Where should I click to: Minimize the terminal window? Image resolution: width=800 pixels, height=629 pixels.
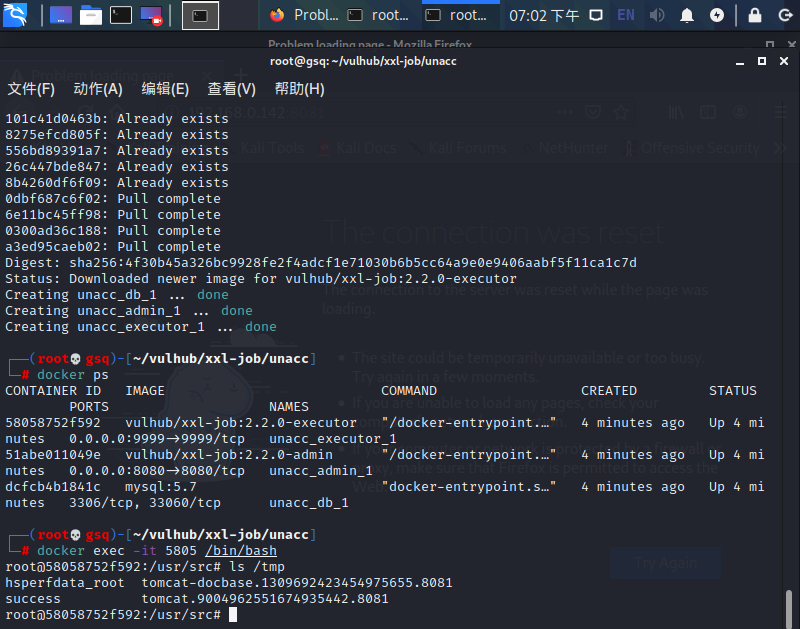740,62
